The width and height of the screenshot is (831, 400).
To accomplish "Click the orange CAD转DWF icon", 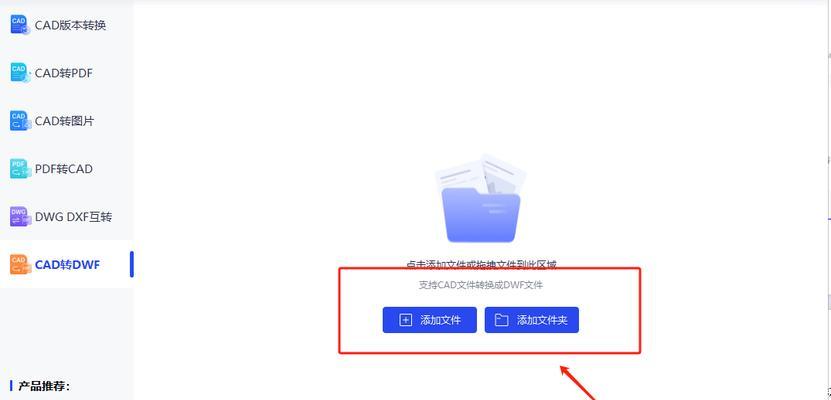I will click(x=21, y=264).
